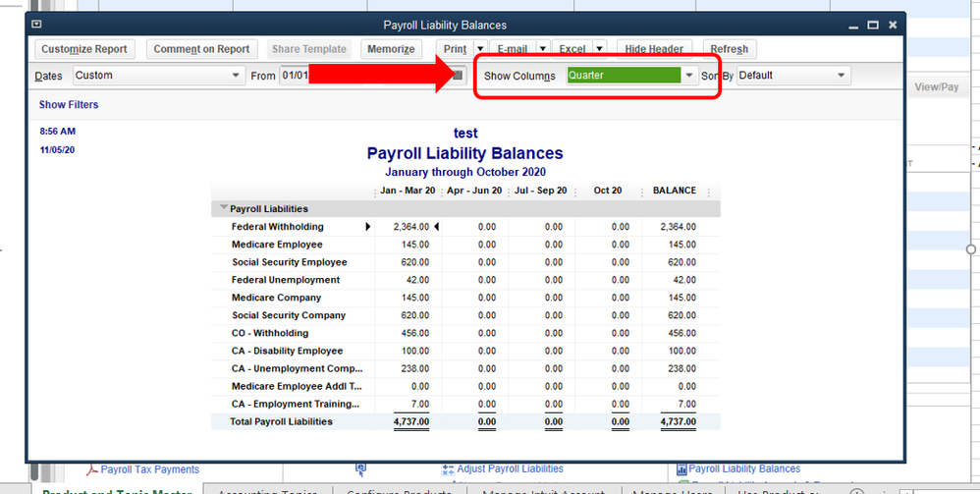Click the window control menu icon in title bar
The height and width of the screenshot is (494, 980).
[37, 25]
